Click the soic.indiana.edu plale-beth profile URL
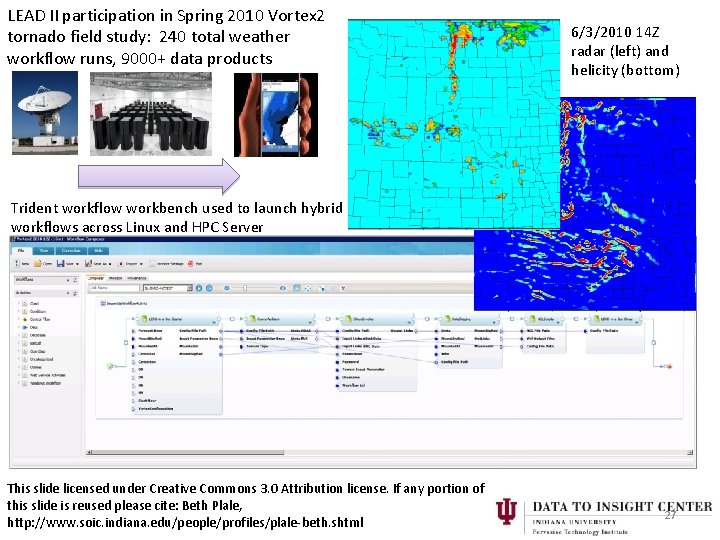The height and width of the screenshot is (540, 720). point(185,523)
